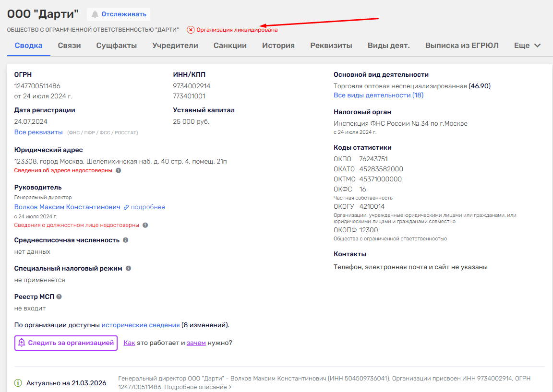
Task: Click help icon next to должностном лице недостоверны
Action: [145, 225]
